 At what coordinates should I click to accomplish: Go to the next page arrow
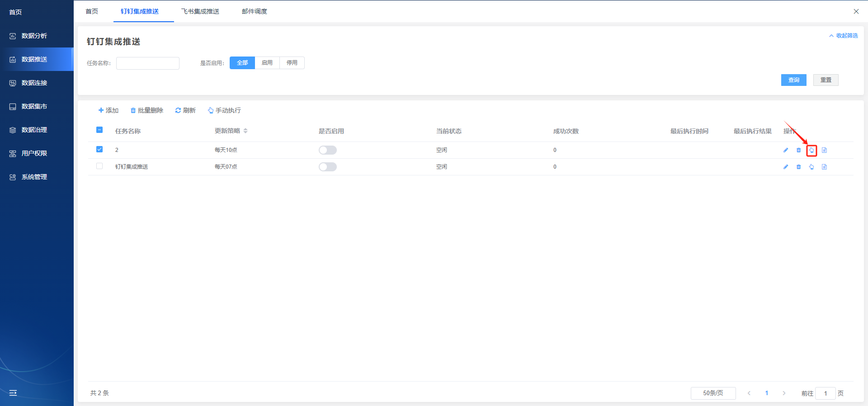(x=784, y=393)
